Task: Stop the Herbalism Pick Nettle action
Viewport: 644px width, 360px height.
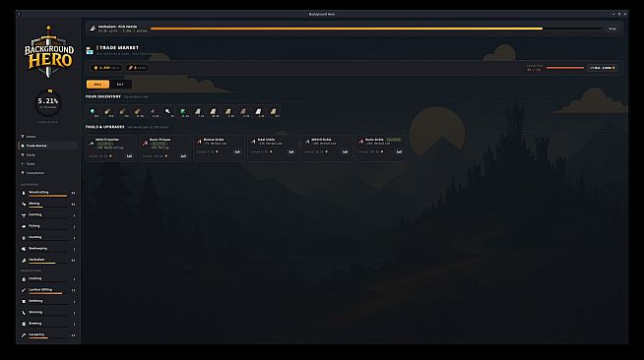Action: (x=612, y=29)
